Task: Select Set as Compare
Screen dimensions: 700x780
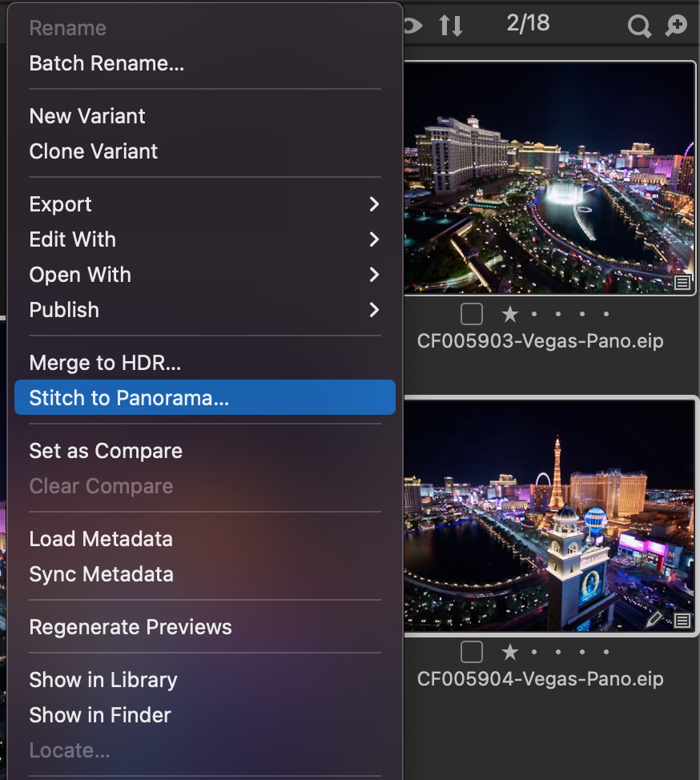Action: 205,451
